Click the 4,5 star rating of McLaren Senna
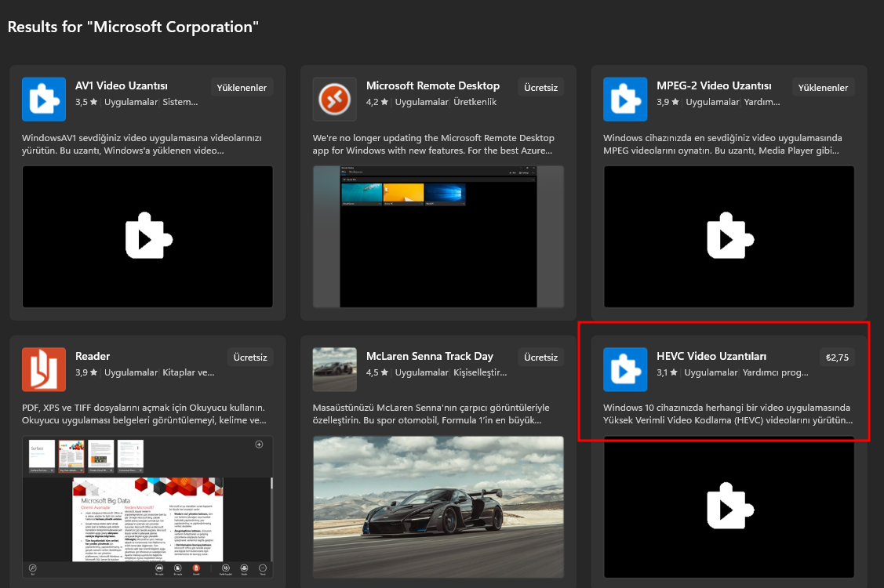The height and width of the screenshot is (588, 884). pyautogui.click(x=377, y=372)
